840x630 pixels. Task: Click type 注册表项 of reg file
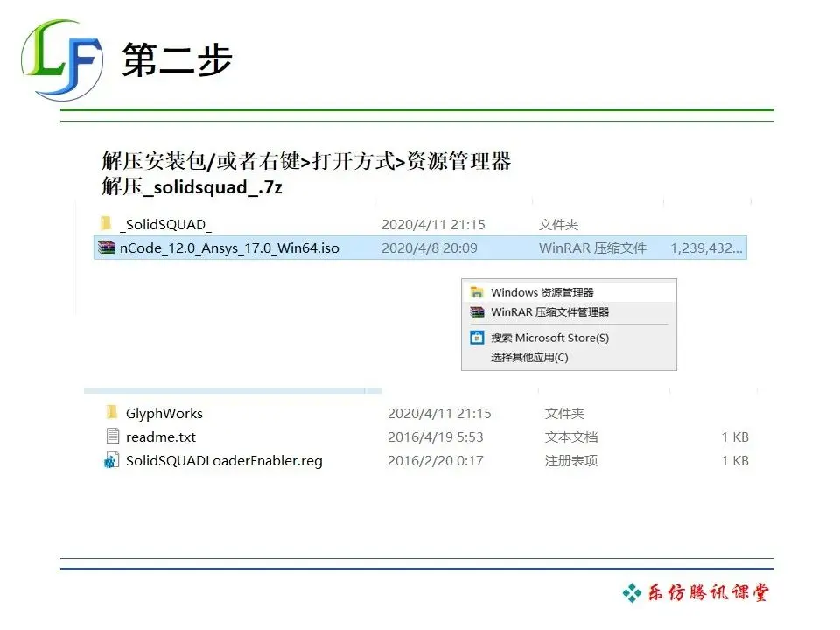coord(571,461)
